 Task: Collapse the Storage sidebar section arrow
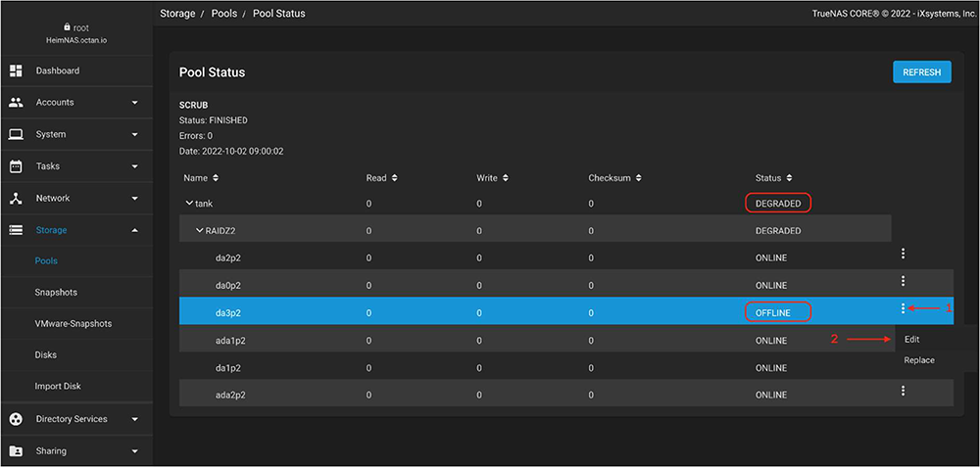tap(134, 230)
